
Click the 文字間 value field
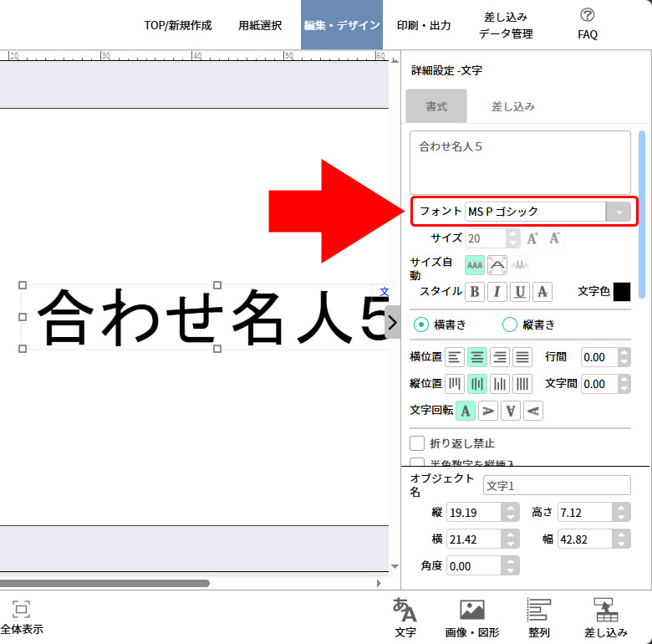(599, 384)
